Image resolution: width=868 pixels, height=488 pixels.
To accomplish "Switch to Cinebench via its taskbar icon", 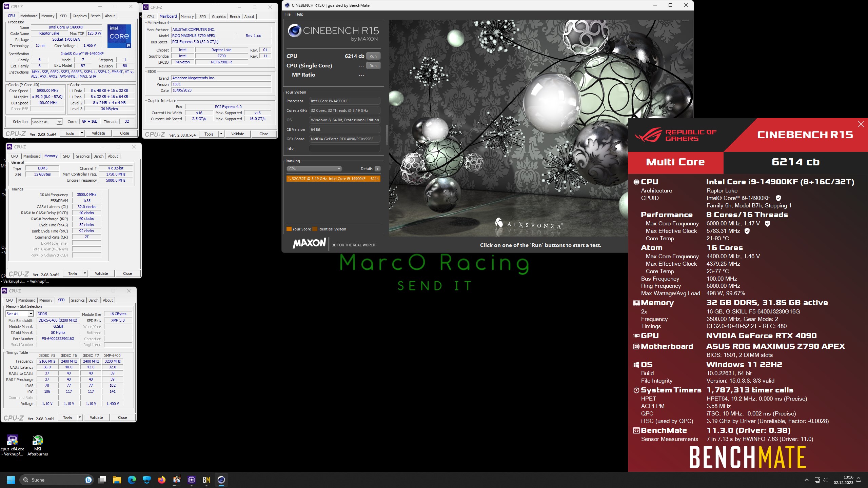I will [x=221, y=480].
